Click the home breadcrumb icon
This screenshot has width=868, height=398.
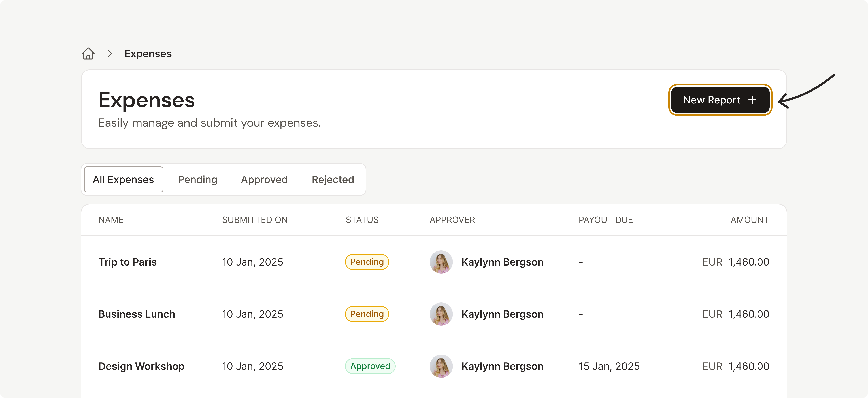tap(88, 54)
